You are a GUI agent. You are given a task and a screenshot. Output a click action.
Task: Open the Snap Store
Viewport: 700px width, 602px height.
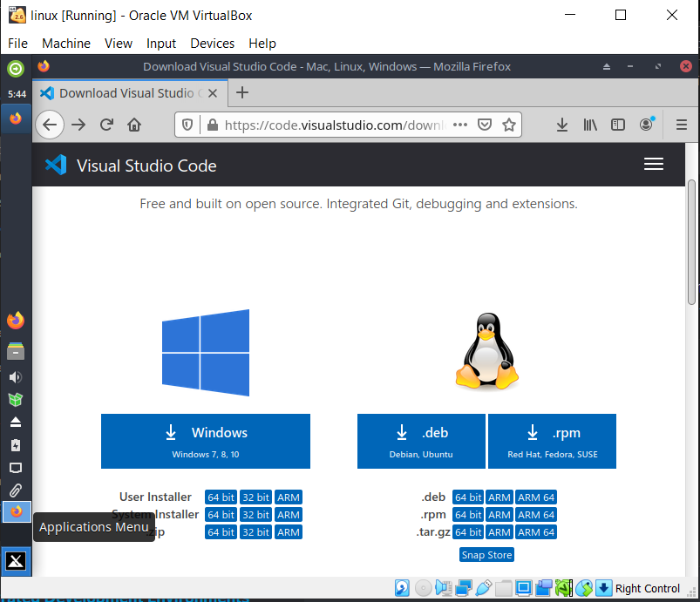pyautogui.click(x=486, y=554)
